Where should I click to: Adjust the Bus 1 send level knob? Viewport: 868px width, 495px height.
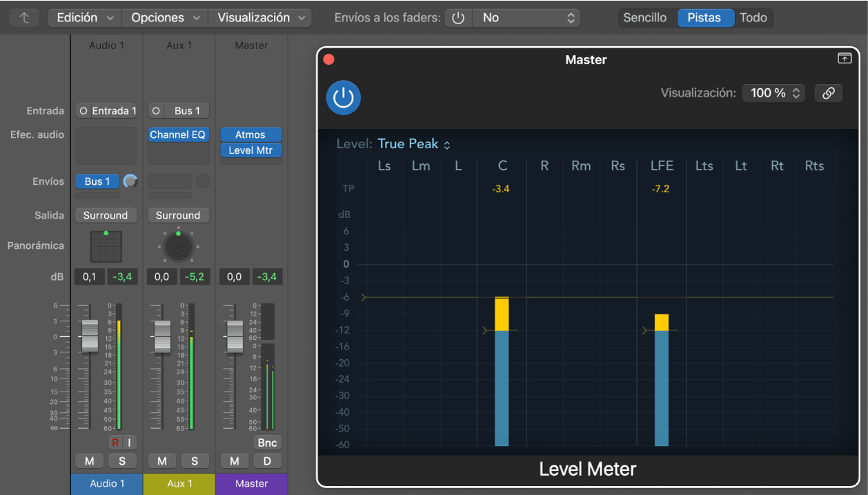pos(130,181)
